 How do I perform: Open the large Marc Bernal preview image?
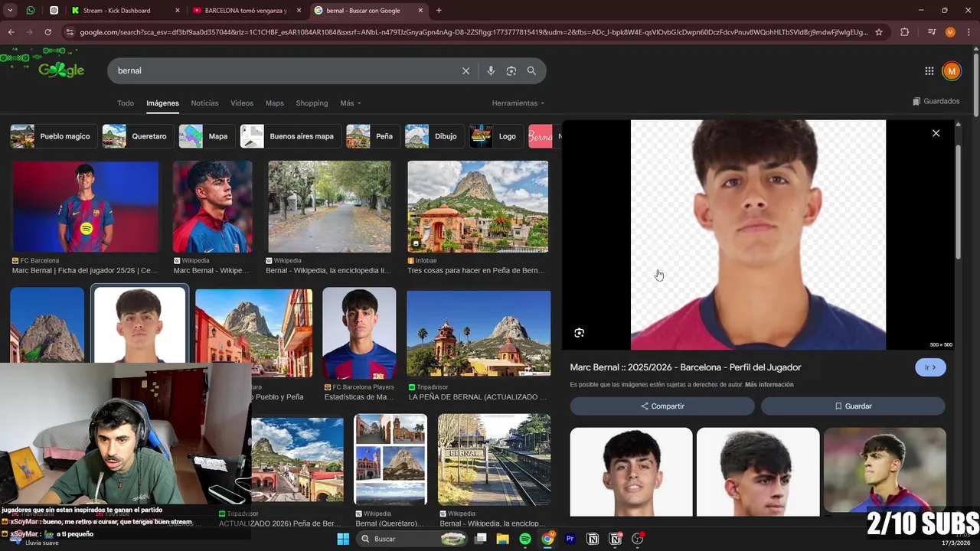(758, 235)
